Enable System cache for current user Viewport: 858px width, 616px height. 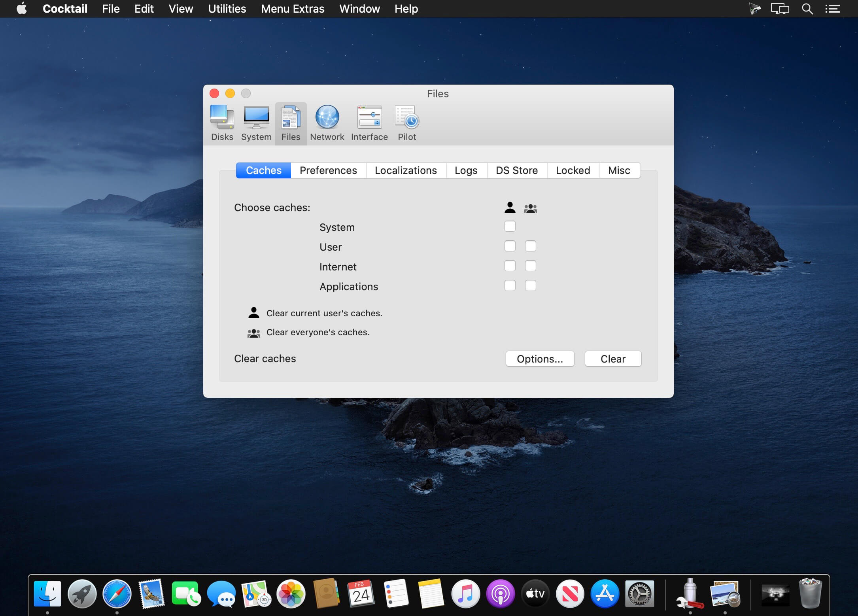pyautogui.click(x=510, y=226)
